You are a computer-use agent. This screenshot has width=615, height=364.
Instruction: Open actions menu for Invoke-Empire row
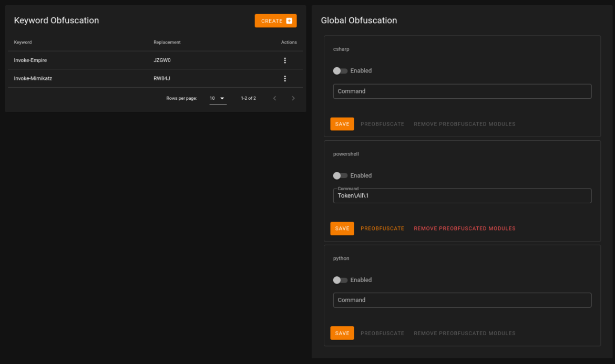(285, 60)
